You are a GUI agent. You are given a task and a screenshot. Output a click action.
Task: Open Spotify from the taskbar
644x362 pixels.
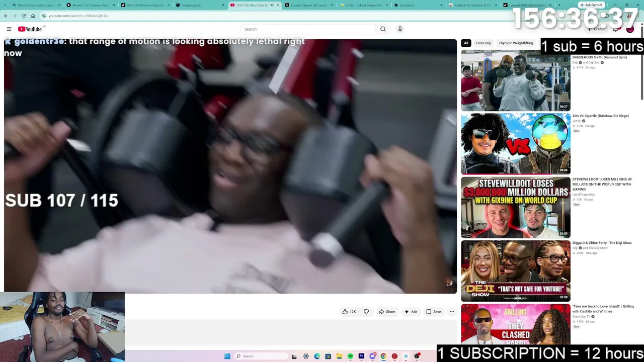350,356
